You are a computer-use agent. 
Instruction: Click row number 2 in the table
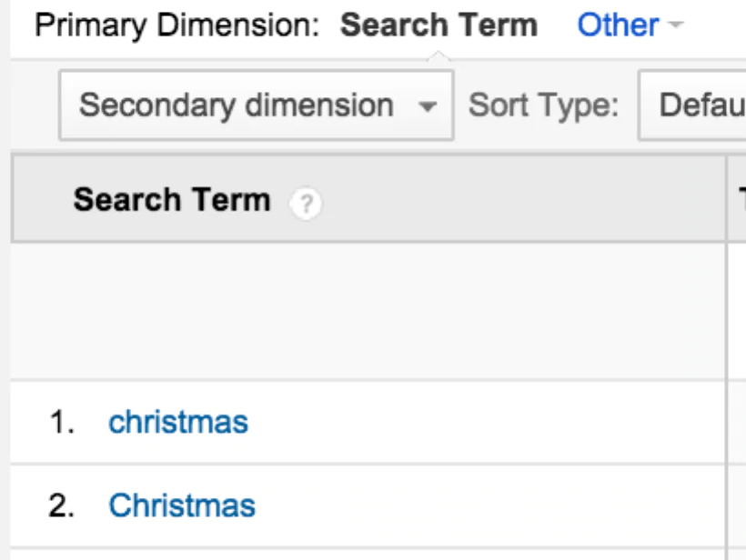pyautogui.click(x=62, y=506)
